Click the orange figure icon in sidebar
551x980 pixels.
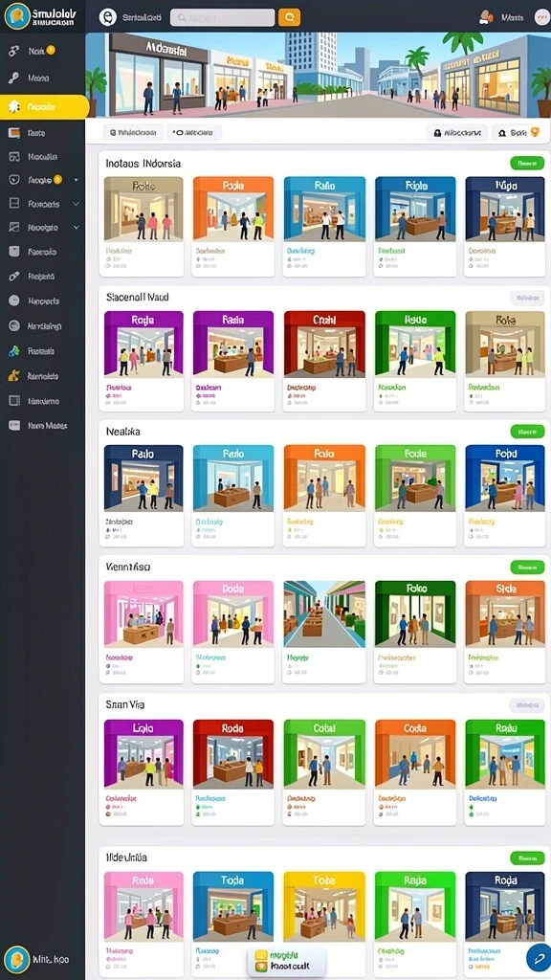[13, 376]
